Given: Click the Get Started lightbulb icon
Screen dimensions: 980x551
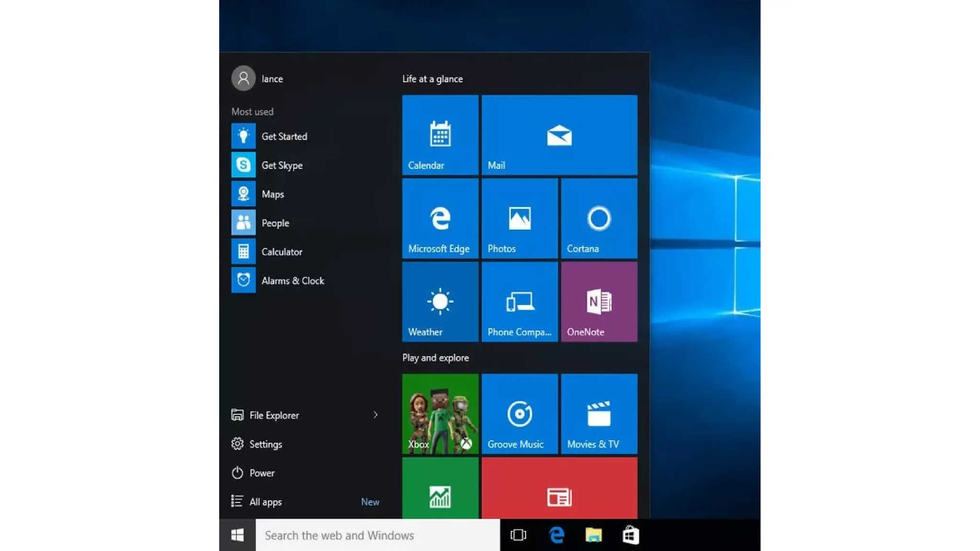Looking at the screenshot, I should click(x=243, y=136).
